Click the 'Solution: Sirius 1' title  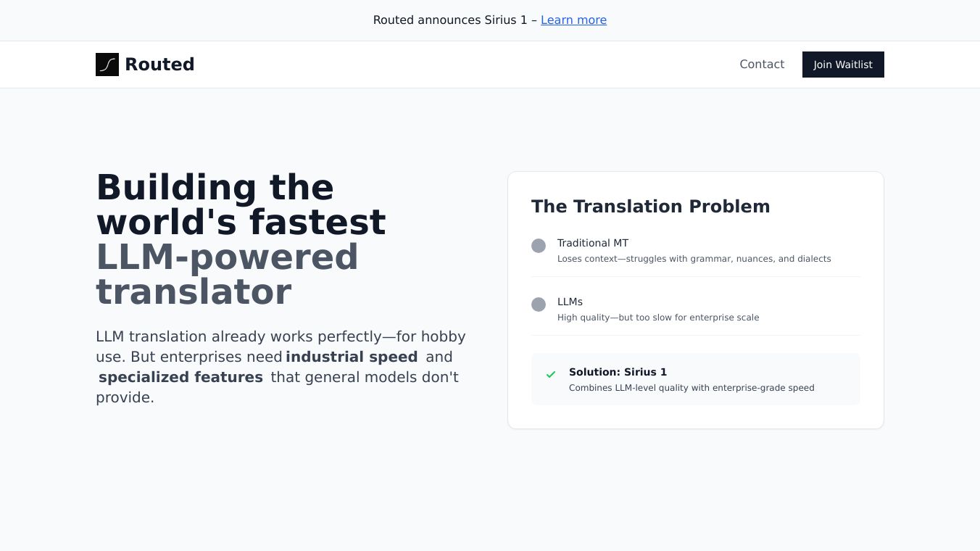tap(618, 372)
